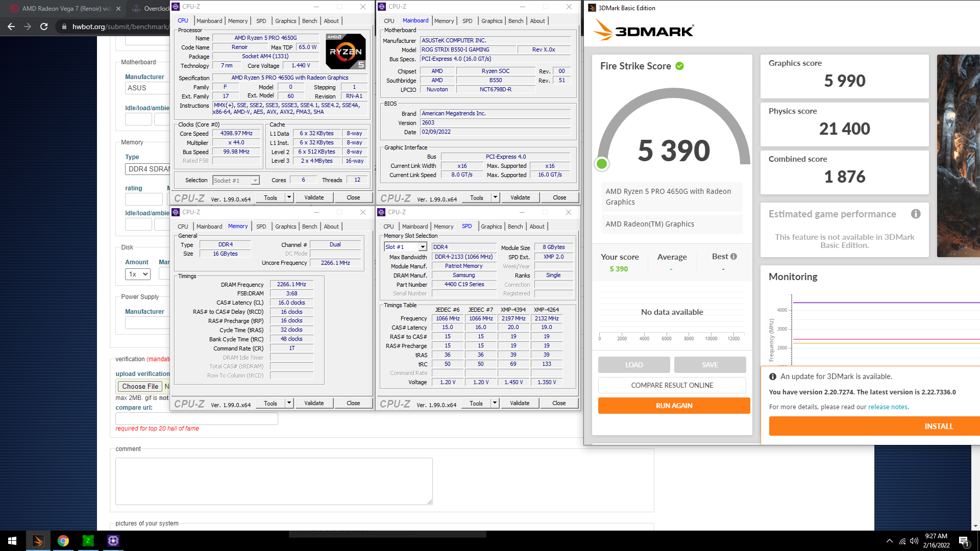Click Choose File for upload verification
The image size is (980, 551).
click(x=140, y=386)
